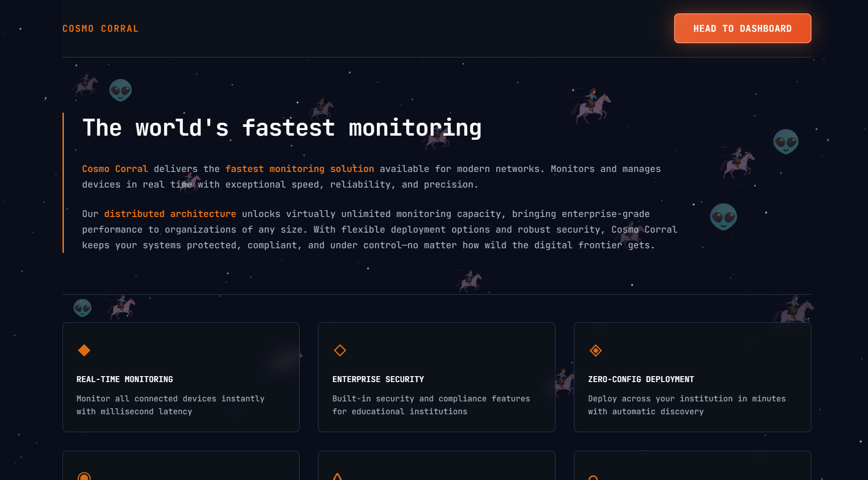Click 'Monitor all connected devices instantly' description

click(170, 405)
